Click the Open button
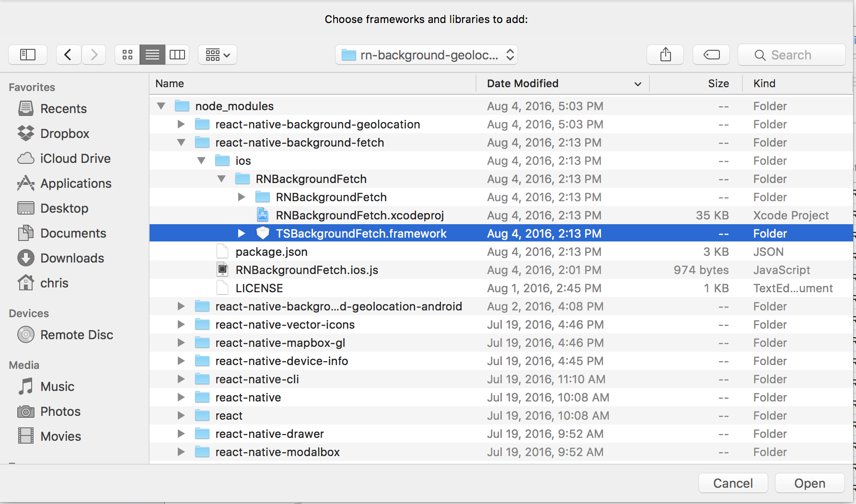Image resolution: width=856 pixels, height=504 pixels. 810,483
